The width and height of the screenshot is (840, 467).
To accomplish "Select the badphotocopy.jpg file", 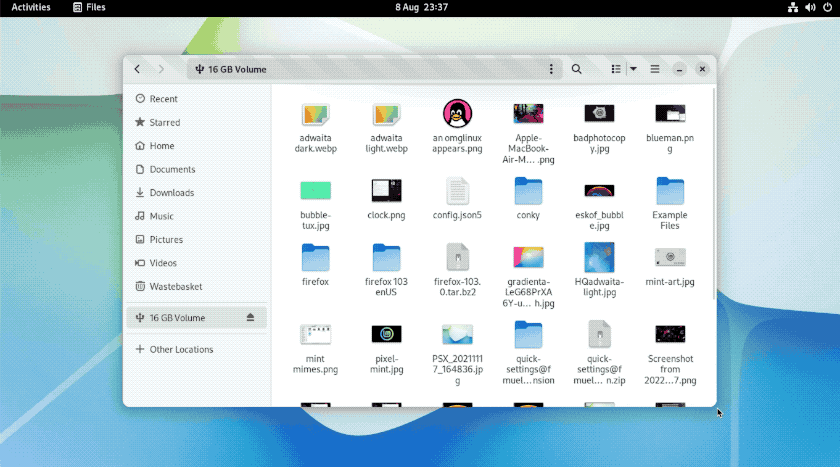I will [599, 127].
